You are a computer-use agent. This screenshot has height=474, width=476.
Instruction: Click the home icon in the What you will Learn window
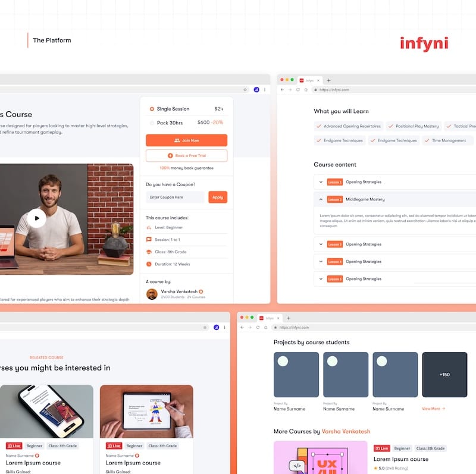[x=306, y=90]
